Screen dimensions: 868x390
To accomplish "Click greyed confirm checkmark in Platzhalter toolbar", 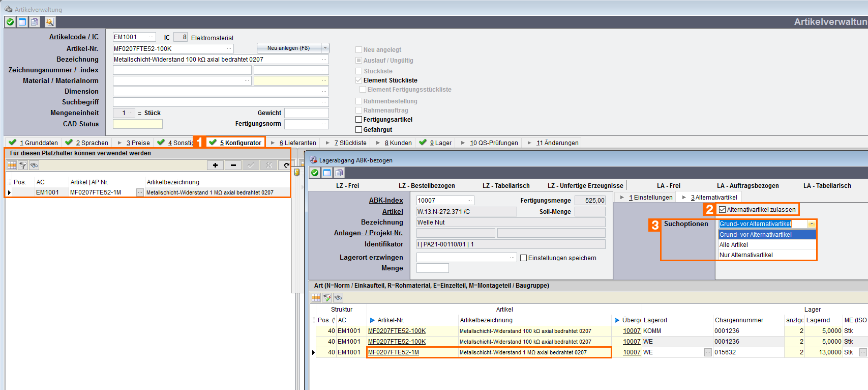I will coord(251,165).
